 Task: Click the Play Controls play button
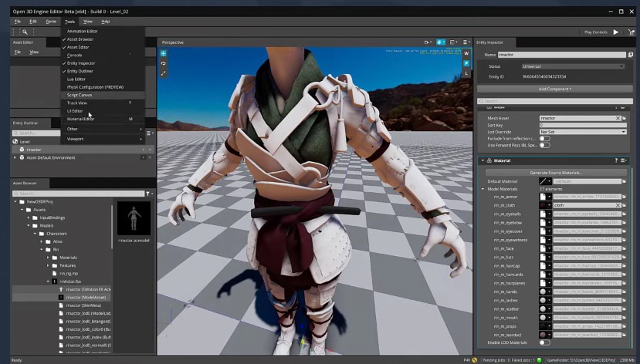615,32
